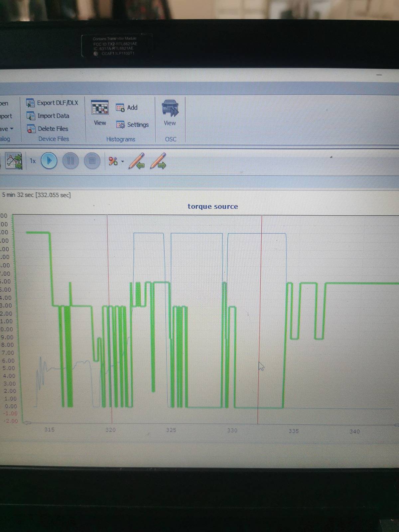Click the "torque source" chart title
The width and height of the screenshot is (399, 532).
point(213,206)
